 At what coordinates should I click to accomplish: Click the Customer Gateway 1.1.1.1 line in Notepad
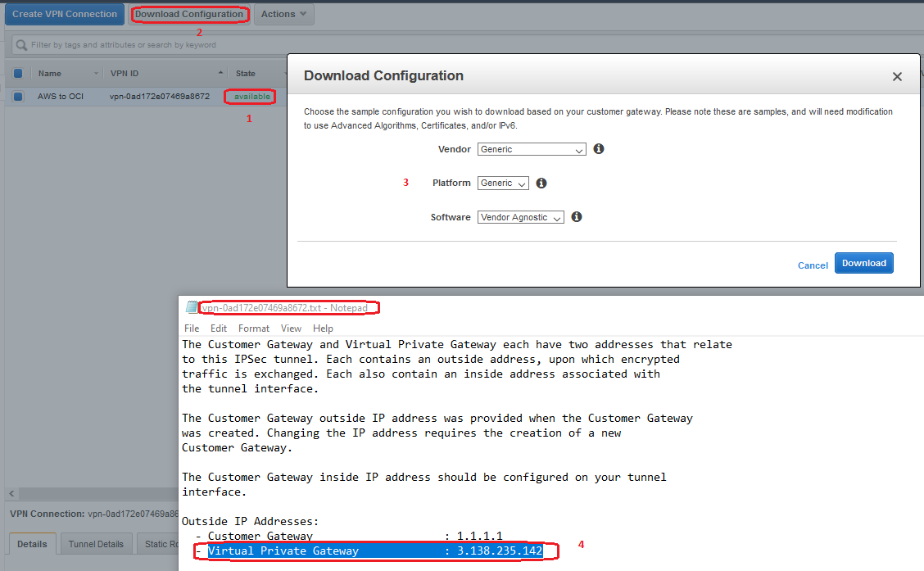click(349, 537)
